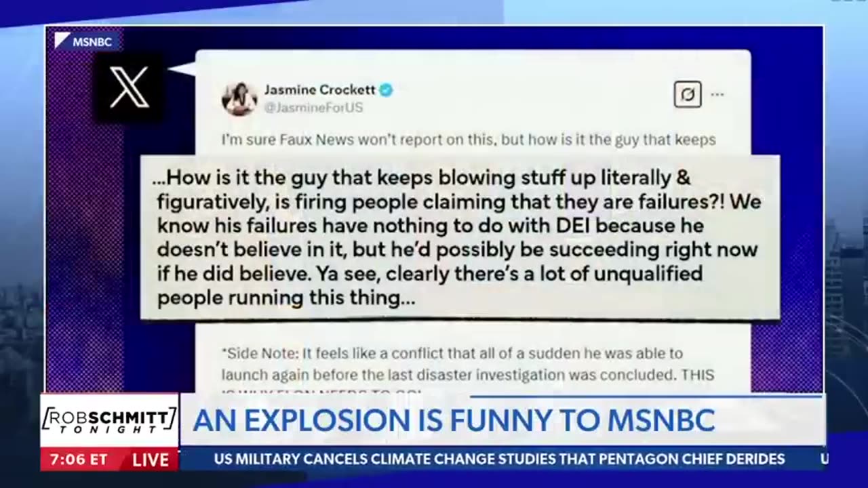The height and width of the screenshot is (488, 868).
Task: Click the red LIVE badge
Action: click(151, 460)
